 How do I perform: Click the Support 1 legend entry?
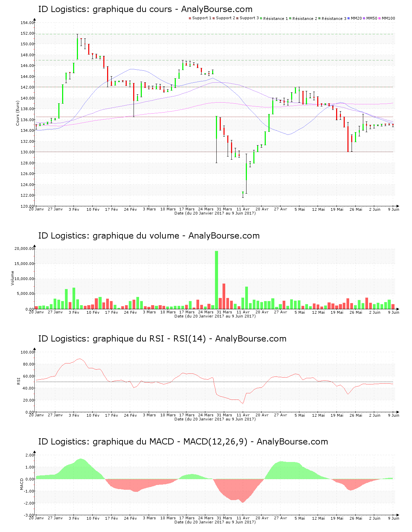click(200, 18)
